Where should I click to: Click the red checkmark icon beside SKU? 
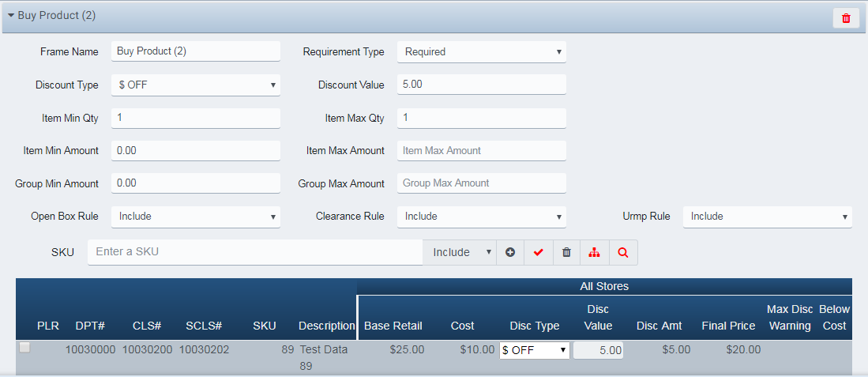[539, 252]
